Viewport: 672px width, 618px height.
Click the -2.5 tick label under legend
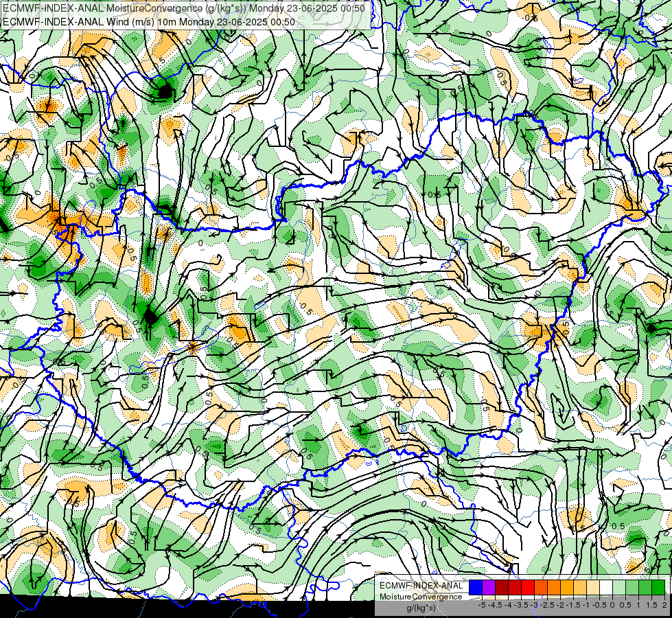[547, 605]
